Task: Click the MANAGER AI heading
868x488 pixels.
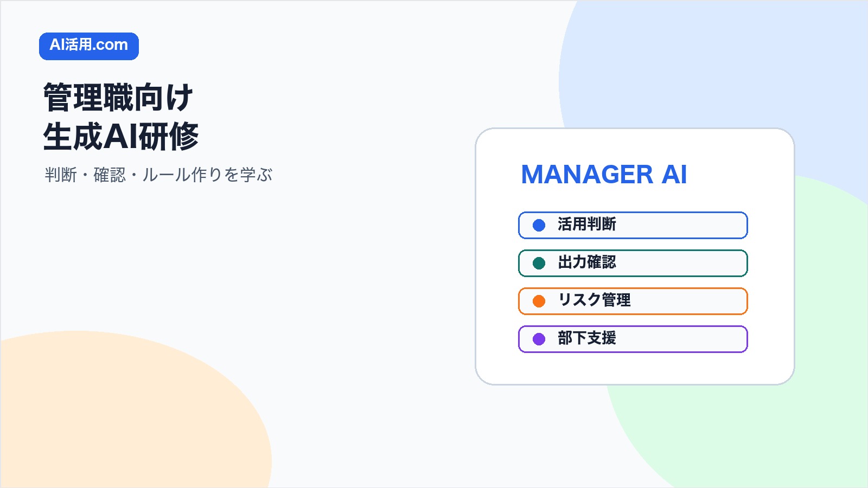Action: [604, 175]
